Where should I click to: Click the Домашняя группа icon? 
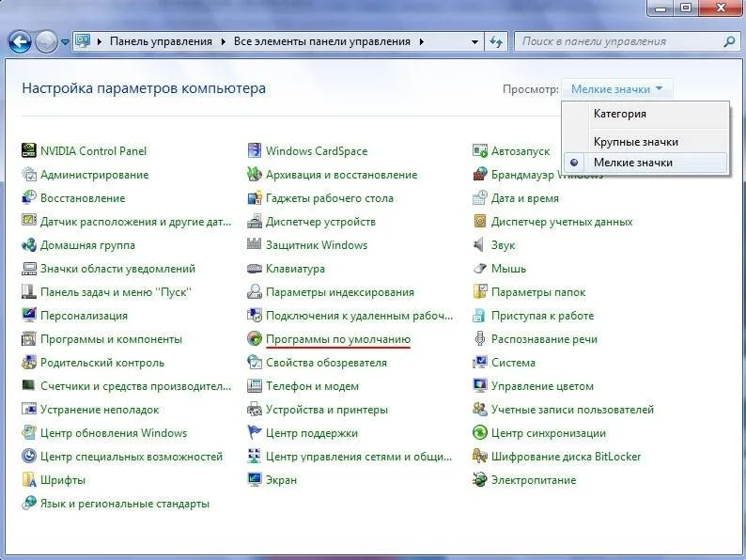29,244
